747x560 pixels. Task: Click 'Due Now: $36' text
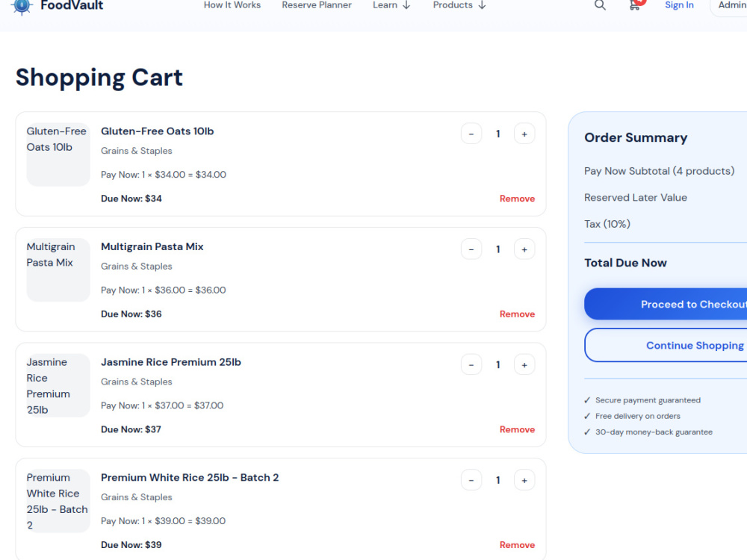[131, 314]
